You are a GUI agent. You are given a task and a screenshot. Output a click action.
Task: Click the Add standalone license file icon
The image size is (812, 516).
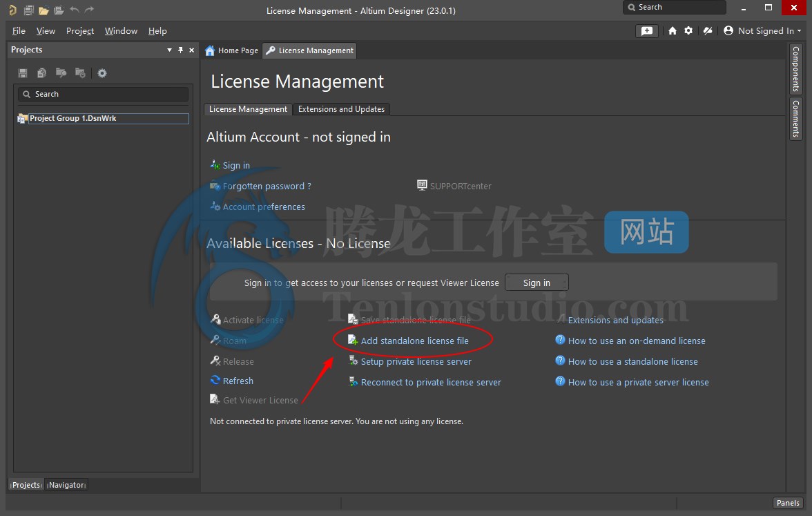pos(353,340)
